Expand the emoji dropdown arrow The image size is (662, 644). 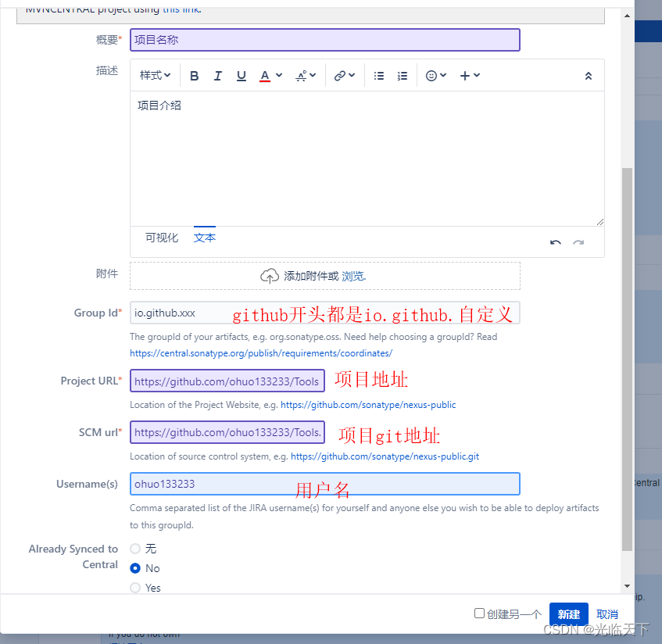[x=443, y=75]
